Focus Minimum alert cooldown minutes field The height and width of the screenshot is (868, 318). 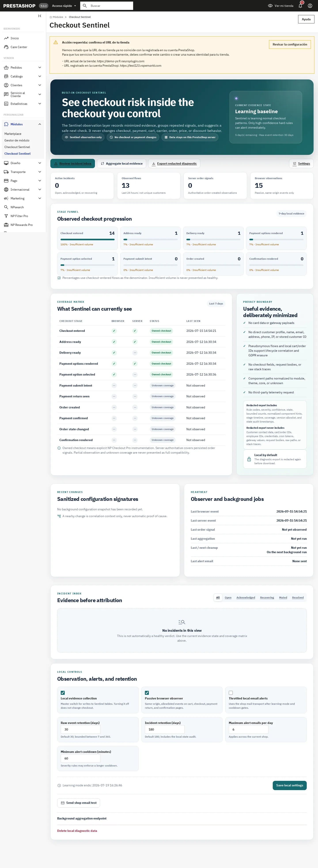point(80,758)
